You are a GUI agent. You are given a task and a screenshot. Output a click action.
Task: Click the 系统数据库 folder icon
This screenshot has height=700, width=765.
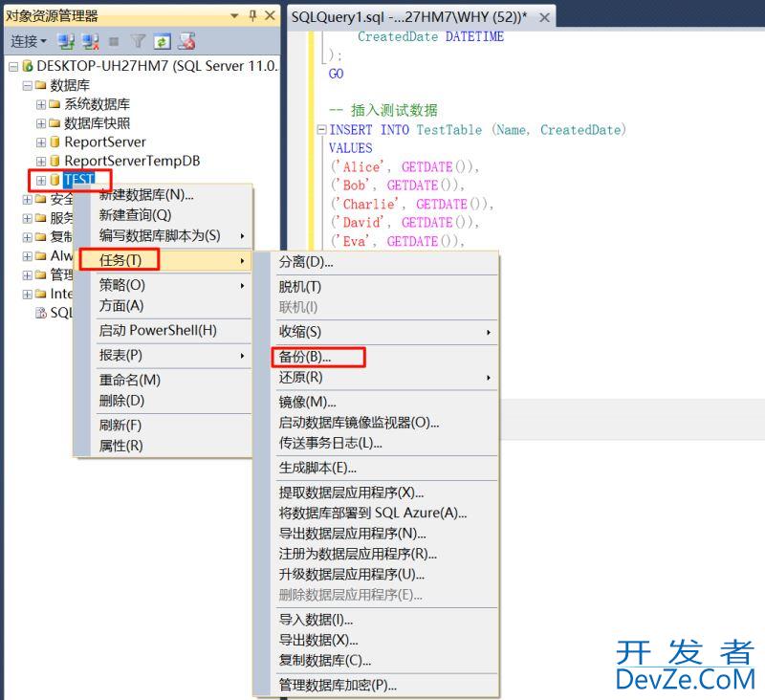click(55, 104)
